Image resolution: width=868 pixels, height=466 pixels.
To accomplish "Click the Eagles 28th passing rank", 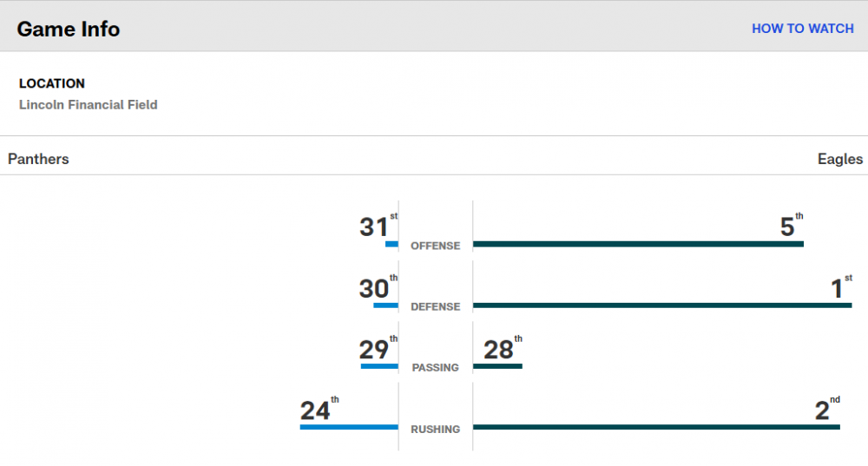I will (499, 349).
